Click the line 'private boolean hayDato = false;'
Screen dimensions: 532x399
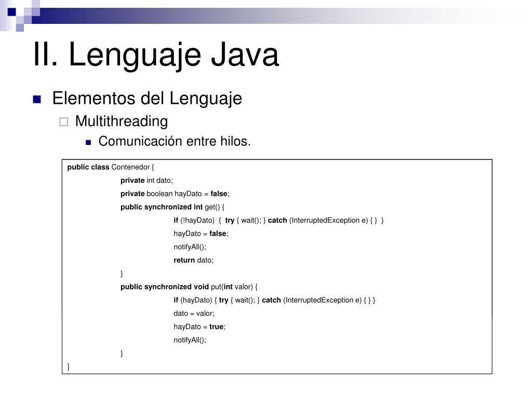coord(175,194)
